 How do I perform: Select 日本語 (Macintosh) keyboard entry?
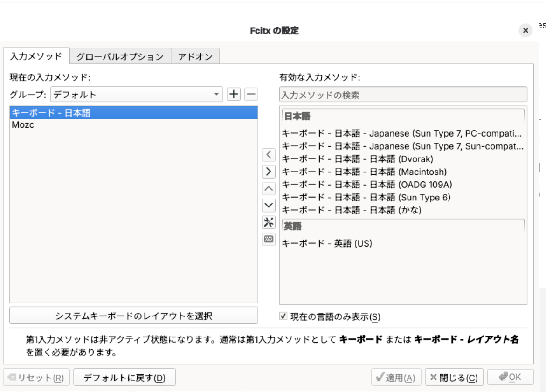[x=402, y=172]
